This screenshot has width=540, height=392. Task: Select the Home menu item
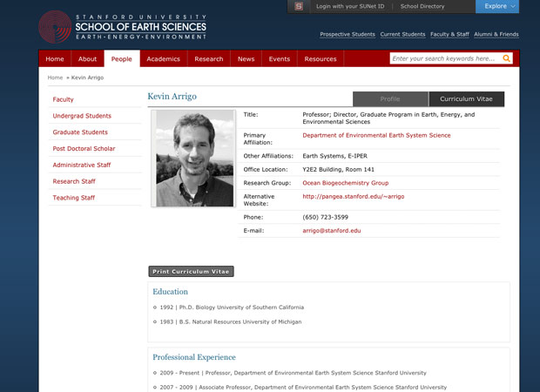click(x=55, y=59)
